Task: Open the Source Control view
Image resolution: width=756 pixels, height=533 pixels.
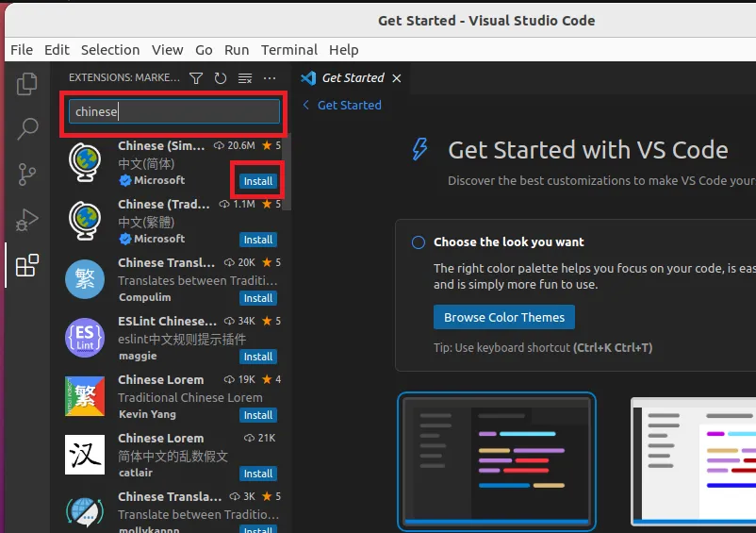Action: [x=27, y=175]
